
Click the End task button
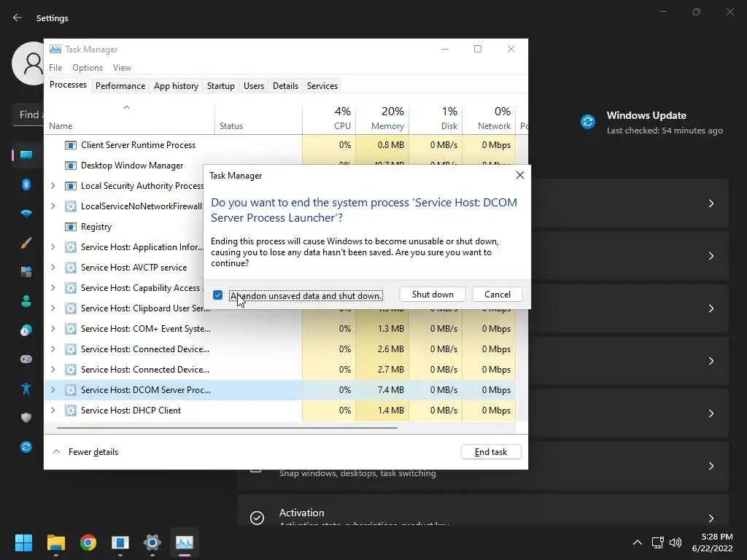tap(491, 452)
